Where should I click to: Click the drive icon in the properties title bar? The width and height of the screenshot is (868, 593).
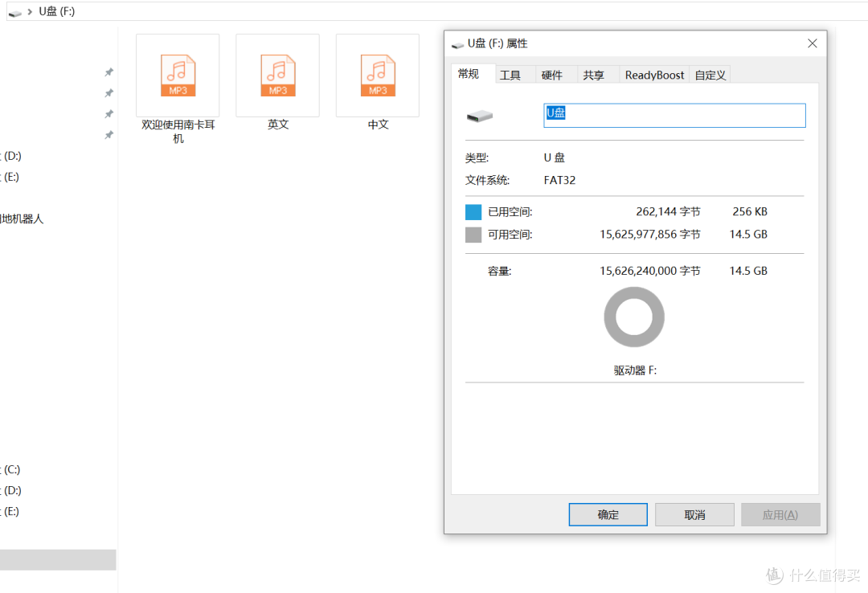click(458, 44)
